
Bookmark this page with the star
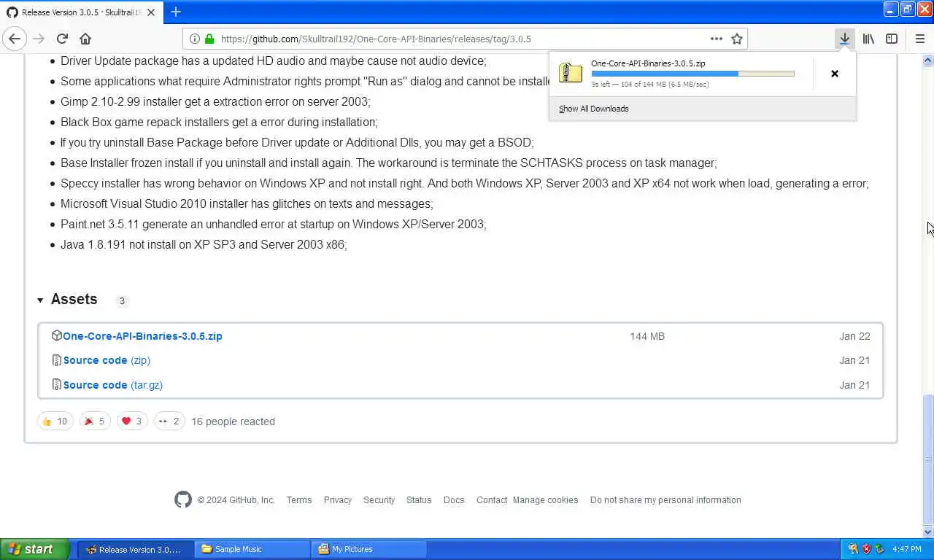pos(737,39)
